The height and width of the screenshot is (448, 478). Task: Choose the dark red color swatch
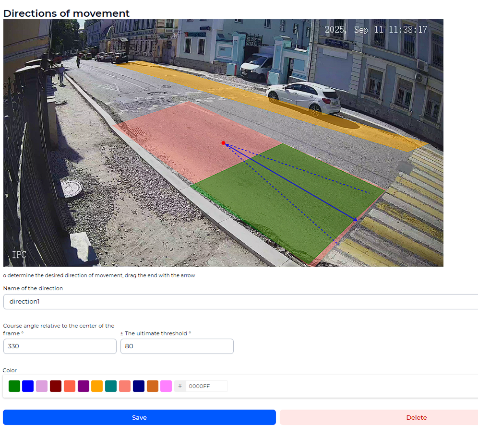[x=55, y=386]
